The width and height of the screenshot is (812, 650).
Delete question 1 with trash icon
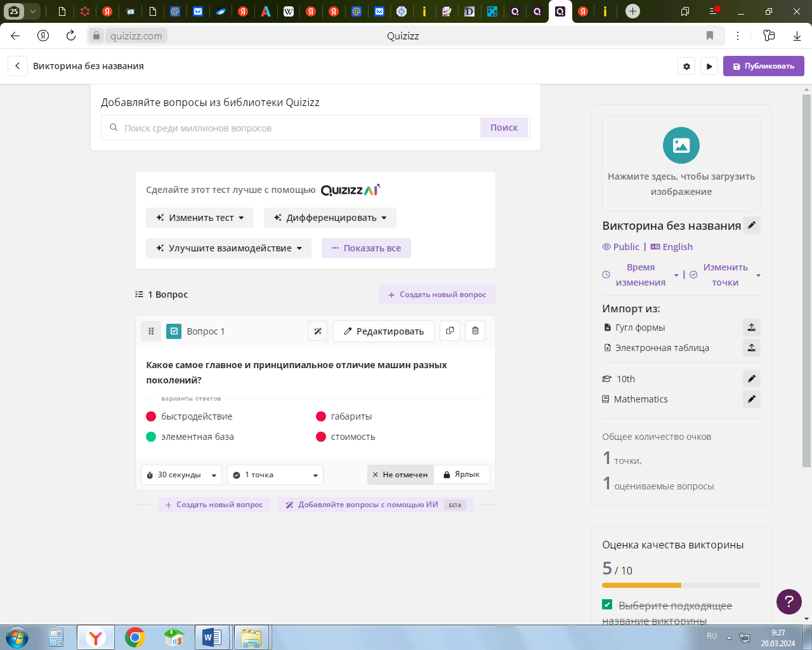click(475, 331)
